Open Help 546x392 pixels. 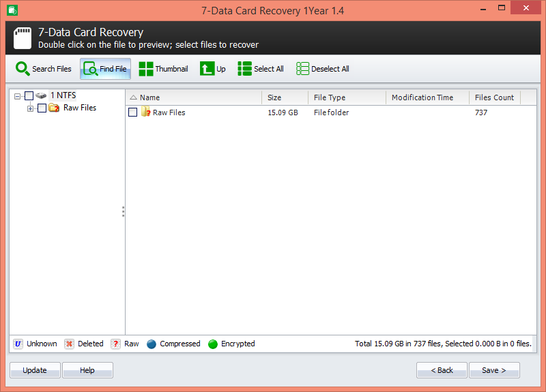point(87,370)
